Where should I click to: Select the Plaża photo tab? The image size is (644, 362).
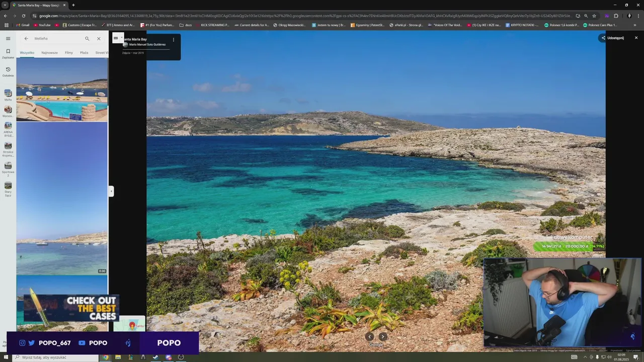pyautogui.click(x=84, y=52)
